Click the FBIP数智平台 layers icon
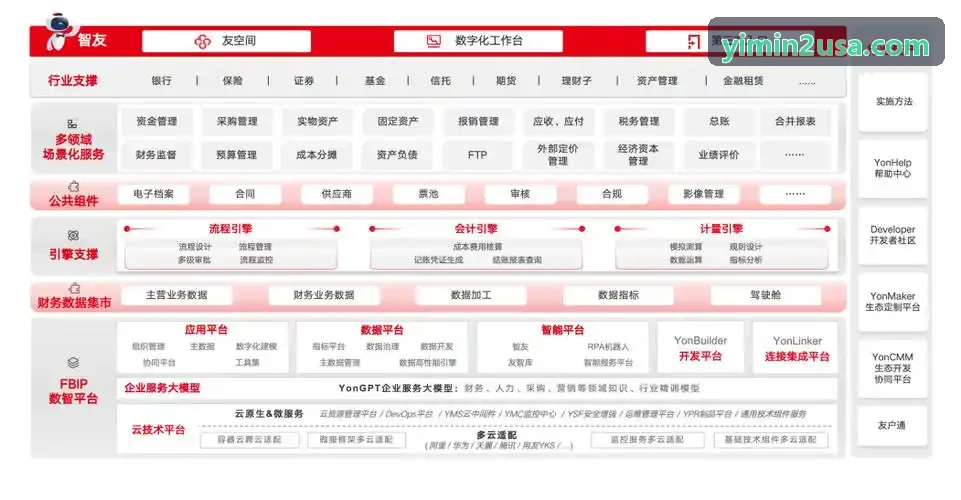Viewport: 961px width, 500px height. pyautogui.click(x=73, y=363)
